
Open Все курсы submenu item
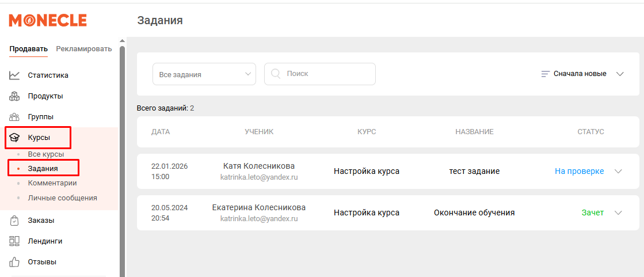46,154
